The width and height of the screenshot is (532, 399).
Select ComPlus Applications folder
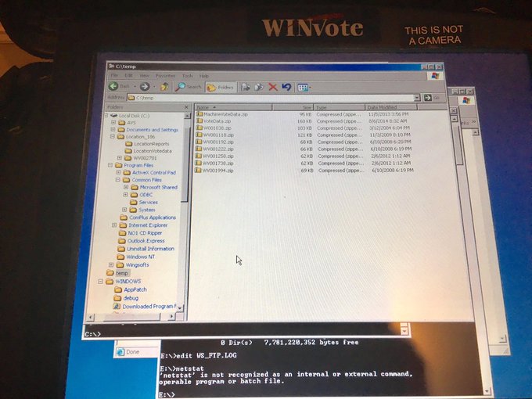click(x=148, y=217)
